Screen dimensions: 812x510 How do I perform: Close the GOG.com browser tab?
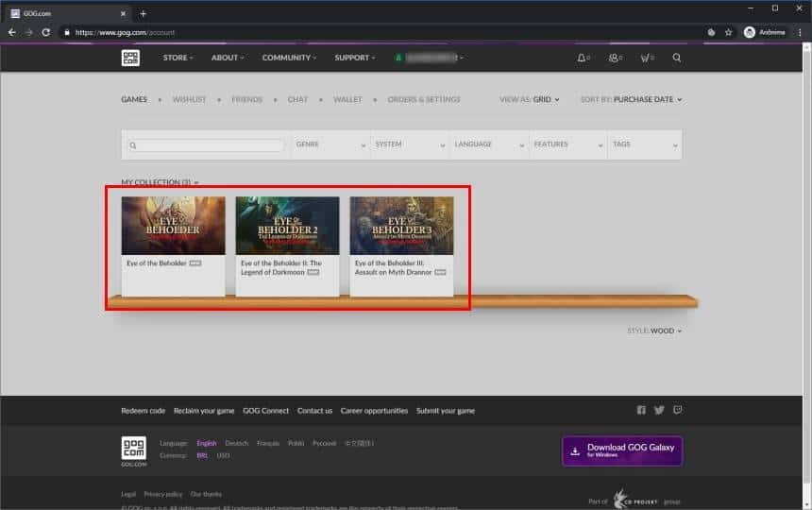tap(123, 13)
